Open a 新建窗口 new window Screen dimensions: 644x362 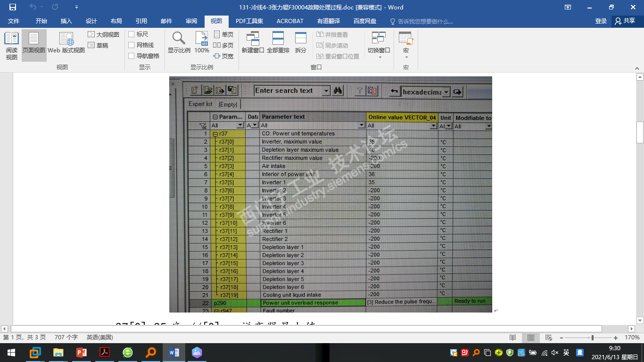point(253,42)
